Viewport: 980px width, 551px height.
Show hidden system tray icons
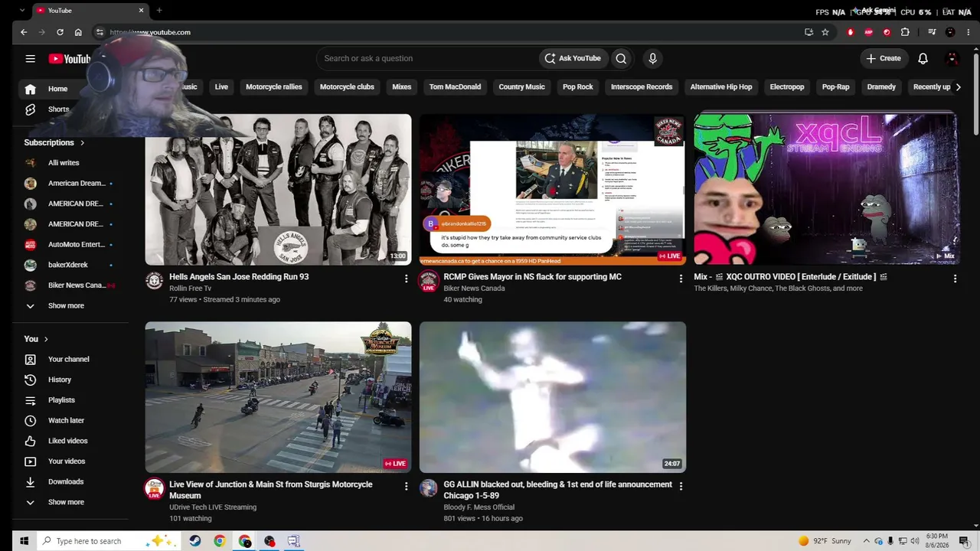pos(867,541)
